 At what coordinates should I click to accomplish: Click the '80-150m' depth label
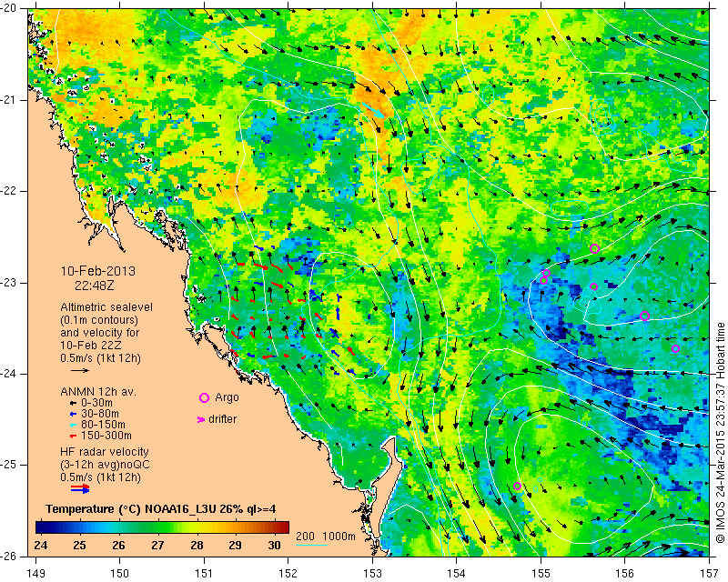[x=103, y=425]
